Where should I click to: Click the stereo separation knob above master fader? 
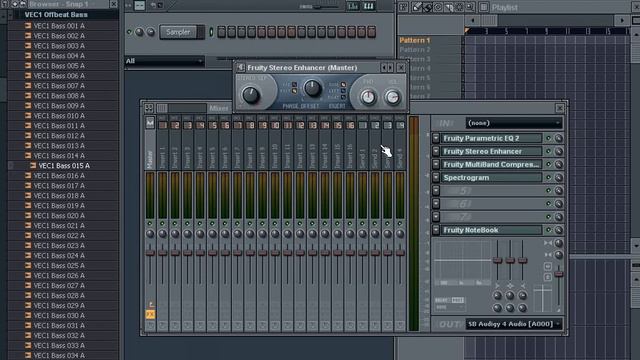coord(559,255)
